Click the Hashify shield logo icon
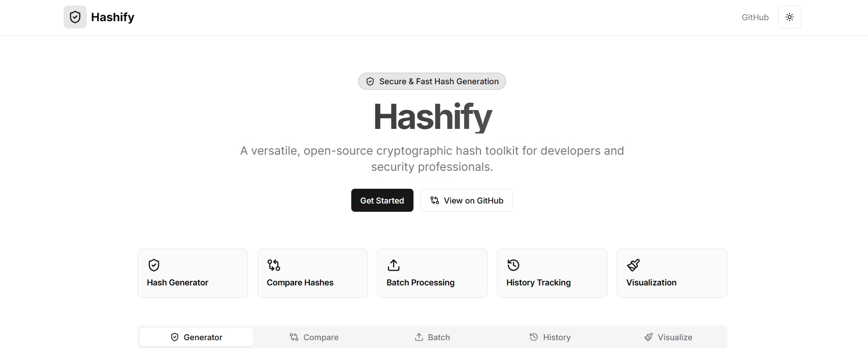Viewport: 868px width, 360px height. point(75,17)
